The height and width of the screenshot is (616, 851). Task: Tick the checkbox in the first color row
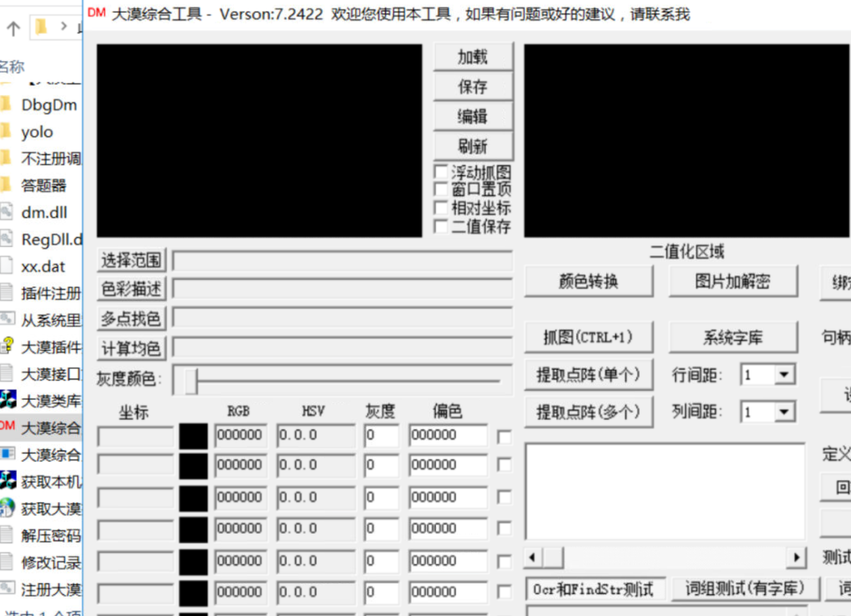tap(504, 436)
